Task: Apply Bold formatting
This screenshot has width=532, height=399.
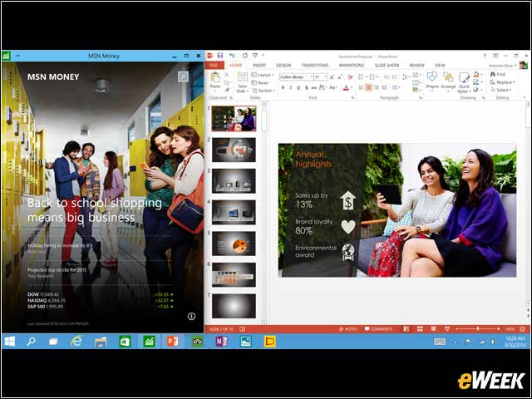Action: (283, 88)
